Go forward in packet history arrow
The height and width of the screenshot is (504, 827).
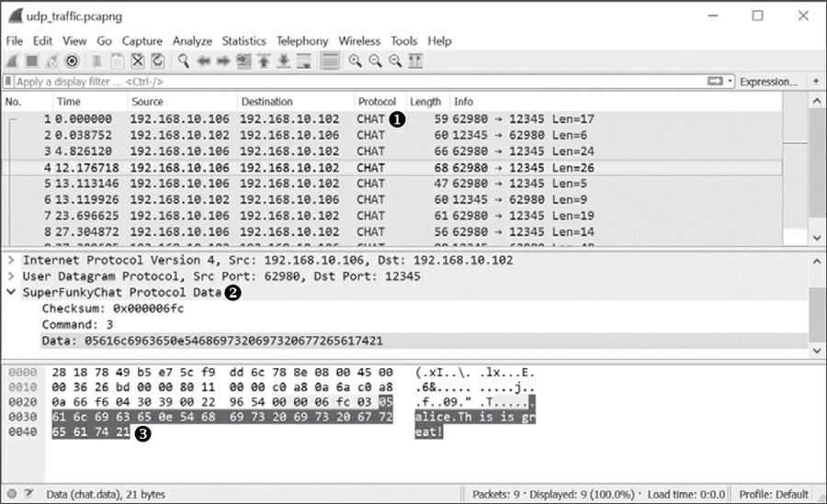point(223,62)
